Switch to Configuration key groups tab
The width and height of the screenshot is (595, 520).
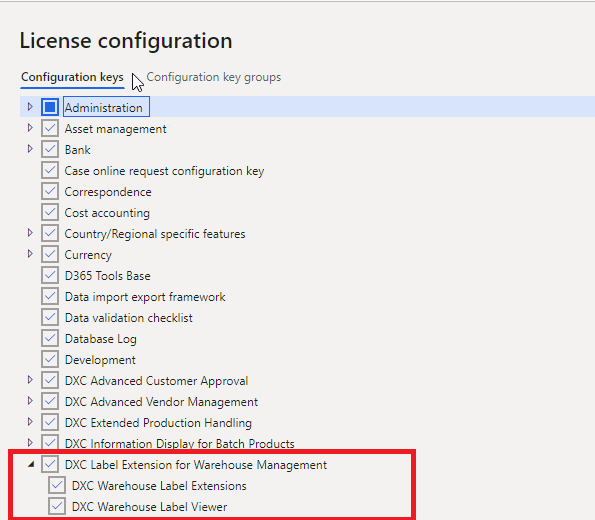[x=214, y=77]
